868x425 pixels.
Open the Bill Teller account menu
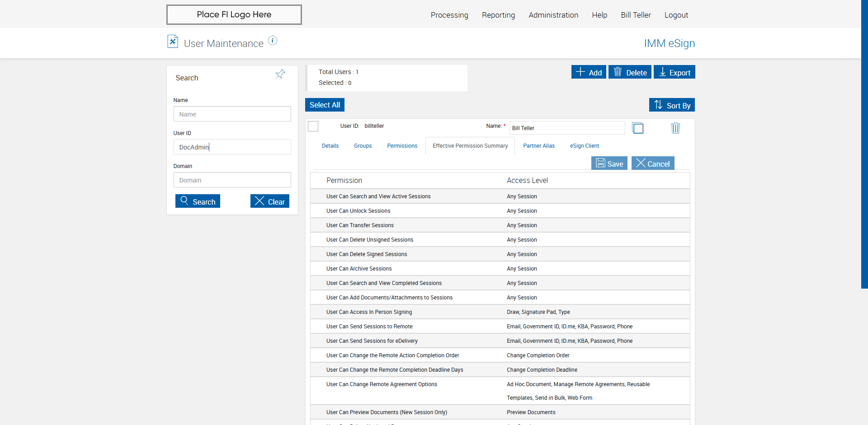point(636,15)
